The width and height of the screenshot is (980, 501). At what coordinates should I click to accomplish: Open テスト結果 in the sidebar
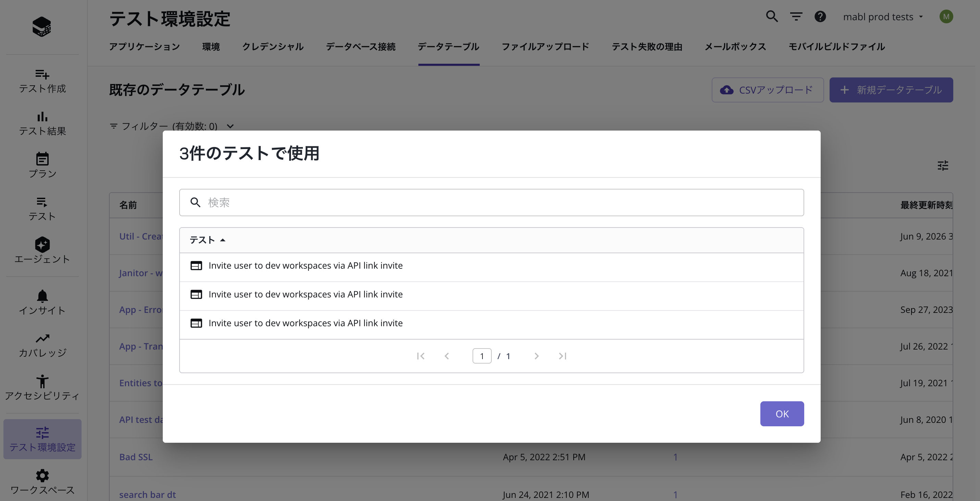coord(42,124)
